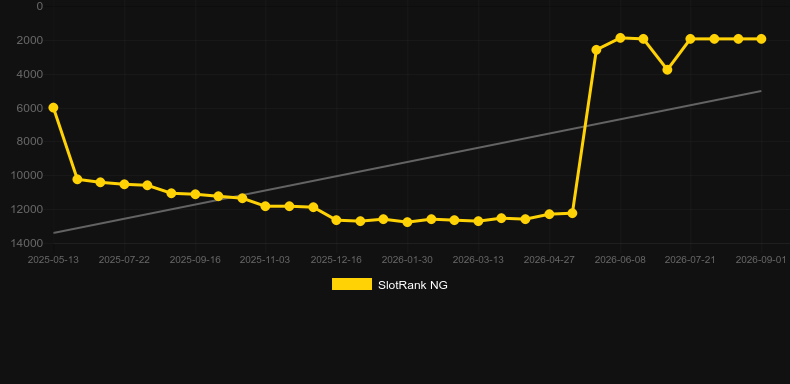Image resolution: width=790 pixels, height=384 pixels.
Task: Click the y-axis label 0
Action: click(40, 7)
